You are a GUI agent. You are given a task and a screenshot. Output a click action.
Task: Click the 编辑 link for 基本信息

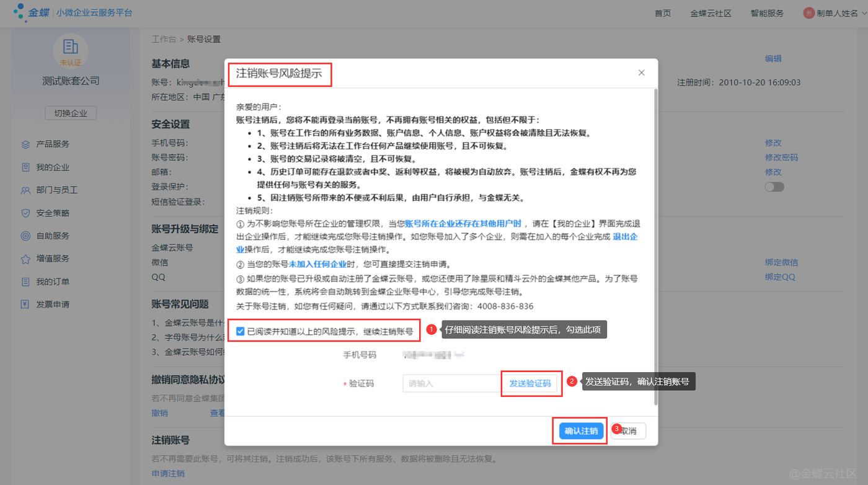[773, 59]
